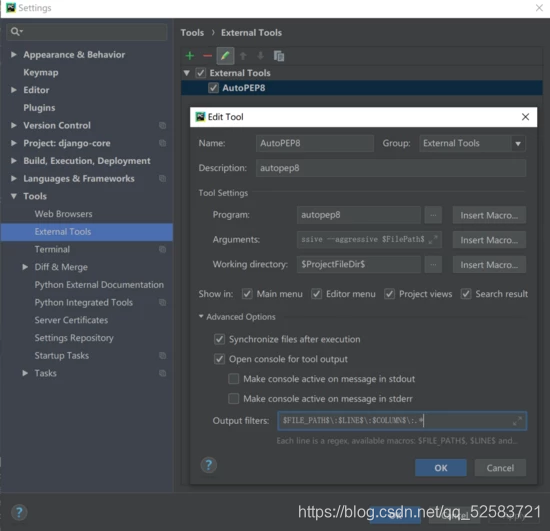Collapse the Tools settings node
Screen dimensions: 550x531
(14, 196)
